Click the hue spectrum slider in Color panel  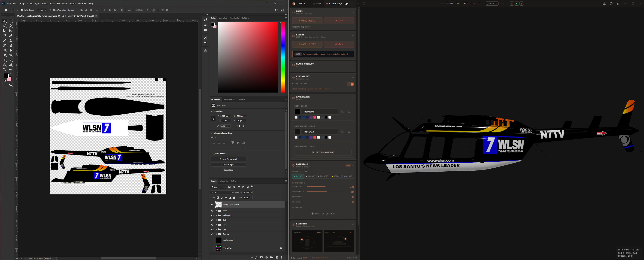click(283, 57)
